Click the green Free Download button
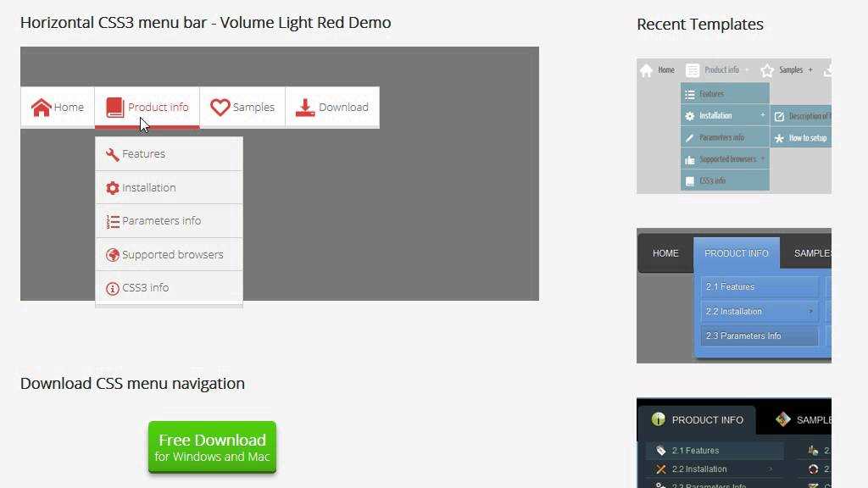Screen dimensions: 868x488 click(x=212, y=447)
